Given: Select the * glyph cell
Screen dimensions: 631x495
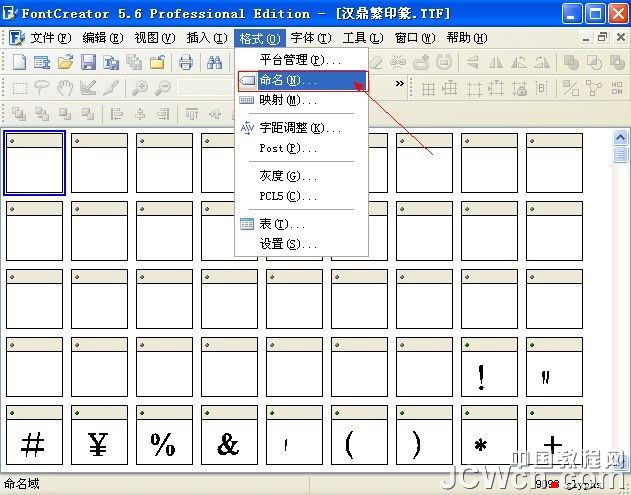Looking at the screenshot, I should pyautogui.click(x=489, y=435).
